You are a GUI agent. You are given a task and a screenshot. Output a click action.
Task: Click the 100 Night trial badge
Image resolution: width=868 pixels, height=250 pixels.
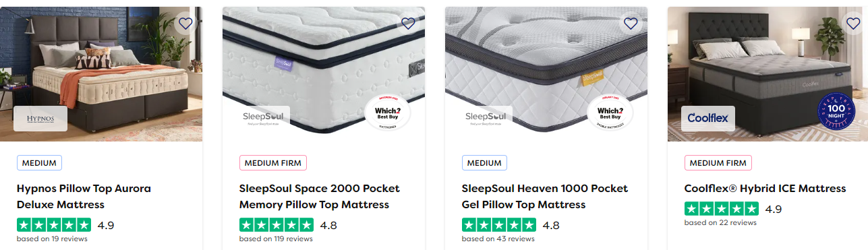[x=836, y=110]
